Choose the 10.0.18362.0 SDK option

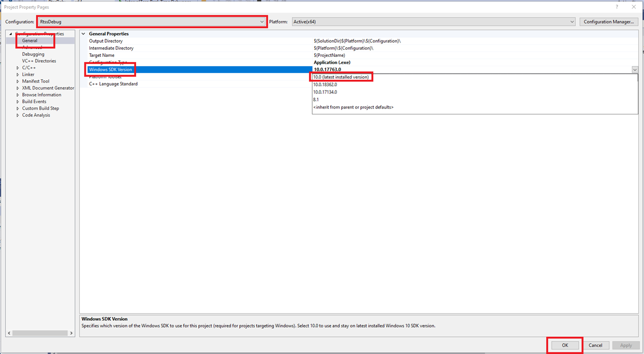[325, 84]
